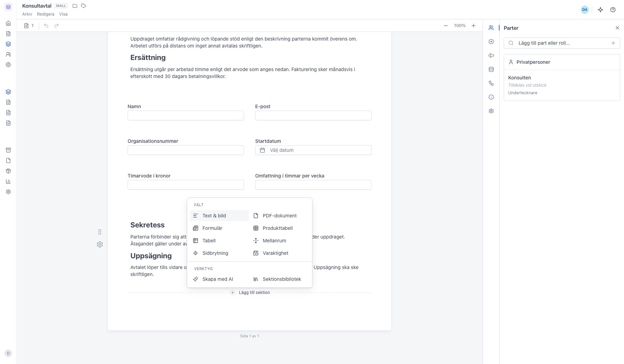
Task: Insert a Produkttabell
Action: [x=280, y=228]
